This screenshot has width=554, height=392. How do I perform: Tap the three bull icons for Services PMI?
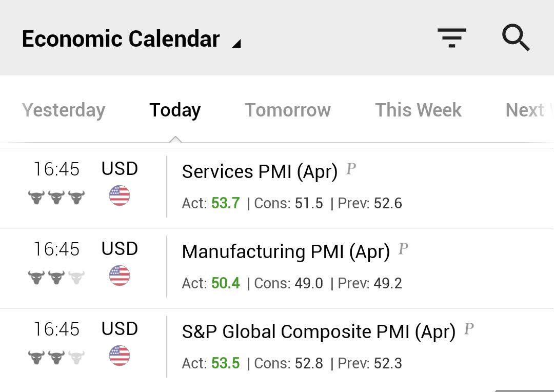coord(56,197)
